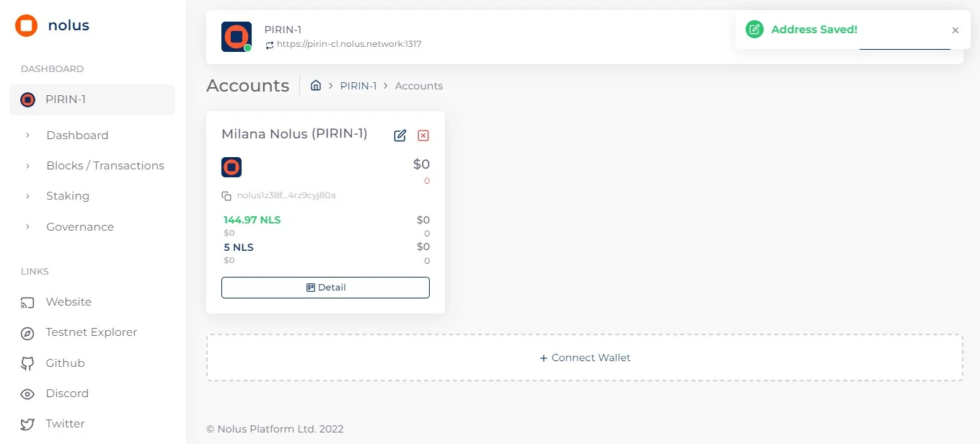The image size is (980, 444).
Task: Click the home icon in the breadcrumb
Action: 316,85
